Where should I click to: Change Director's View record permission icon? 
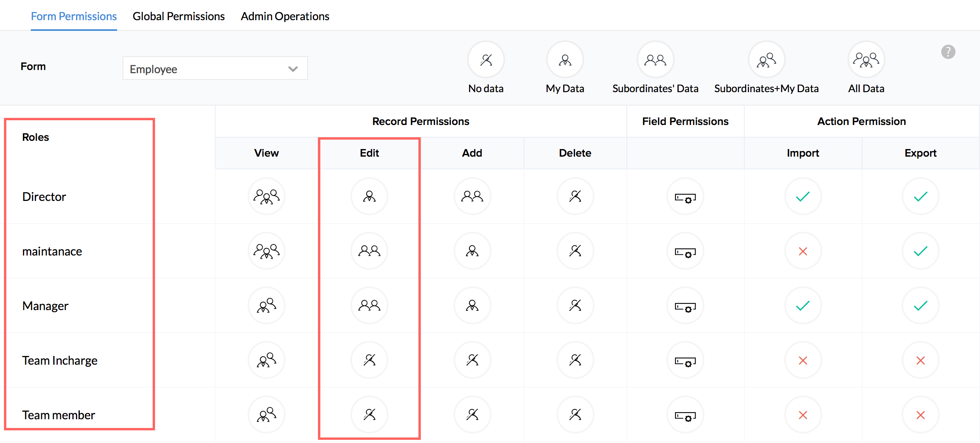tap(267, 196)
